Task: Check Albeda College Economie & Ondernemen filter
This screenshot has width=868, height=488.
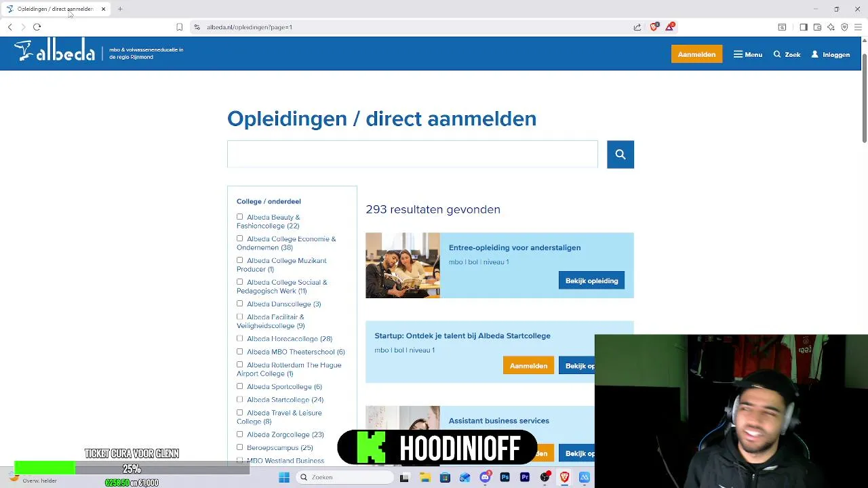Action: tap(239, 239)
